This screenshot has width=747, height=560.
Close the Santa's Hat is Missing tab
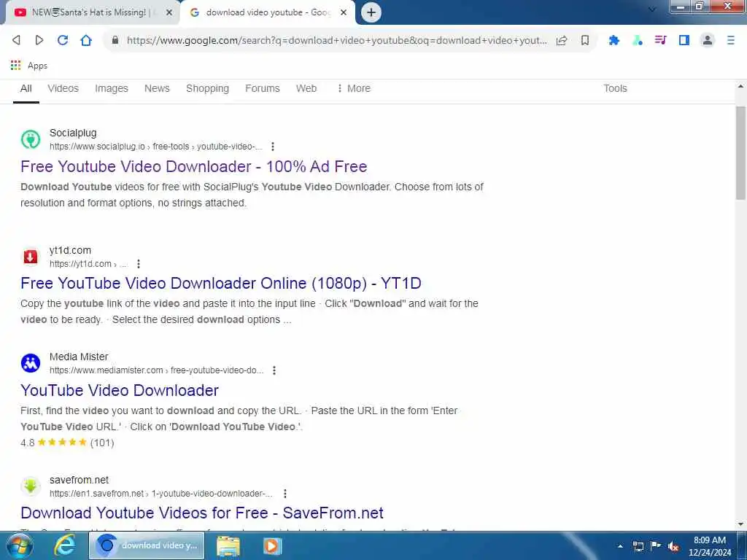[169, 13]
